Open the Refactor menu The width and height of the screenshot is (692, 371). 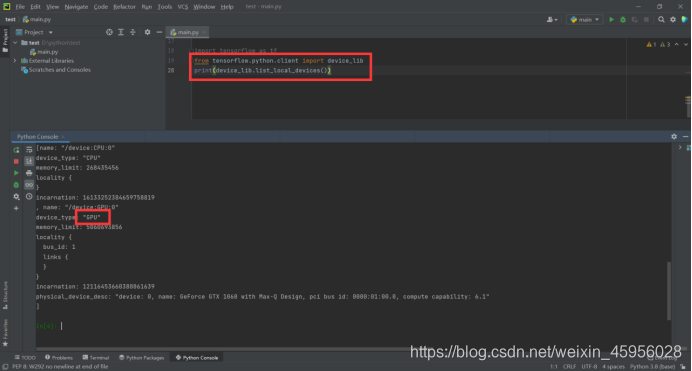[x=124, y=7]
